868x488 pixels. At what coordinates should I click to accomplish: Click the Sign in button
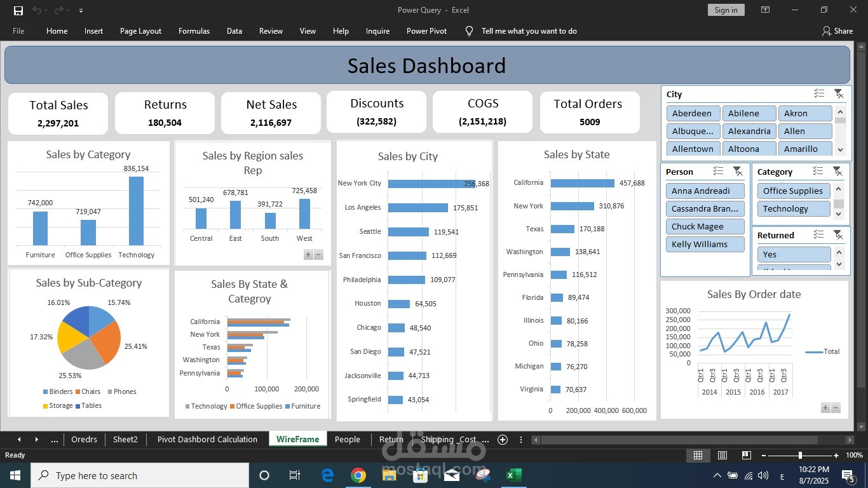coord(726,10)
